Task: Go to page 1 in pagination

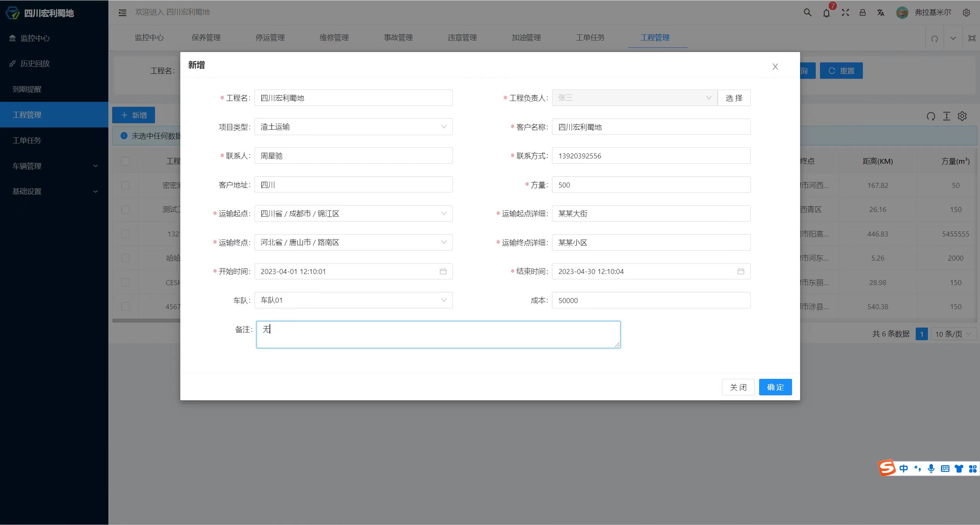Action: pos(921,334)
